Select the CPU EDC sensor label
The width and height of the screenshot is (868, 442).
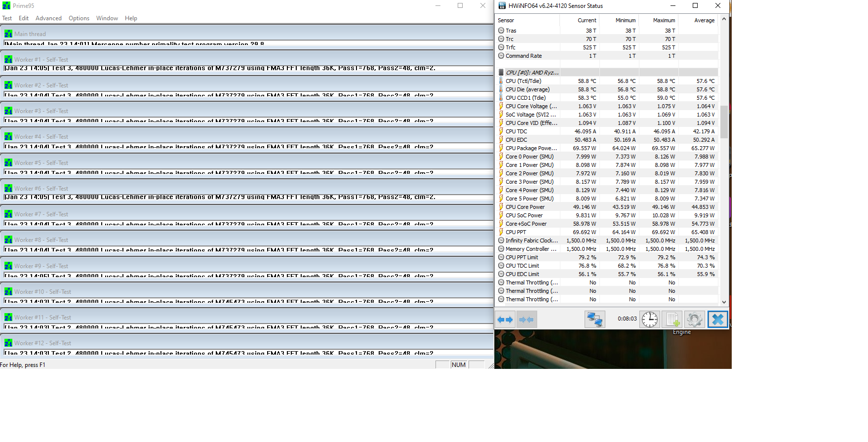coord(516,140)
